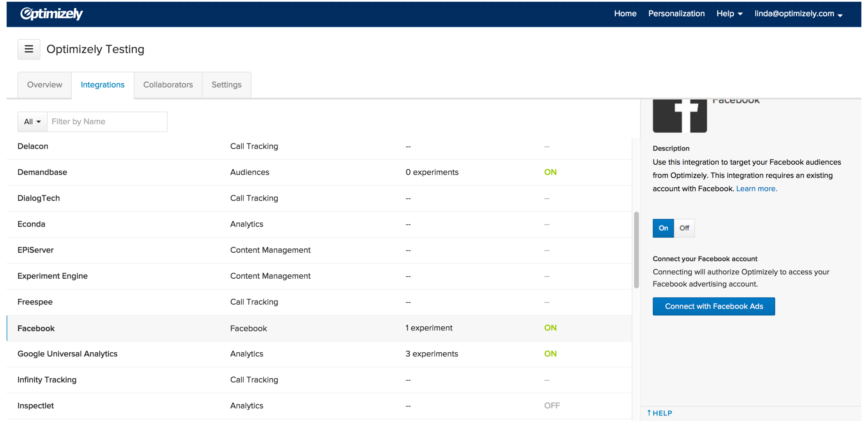This screenshot has width=868, height=426.
Task: Click the hamburger menu icon
Action: (29, 49)
